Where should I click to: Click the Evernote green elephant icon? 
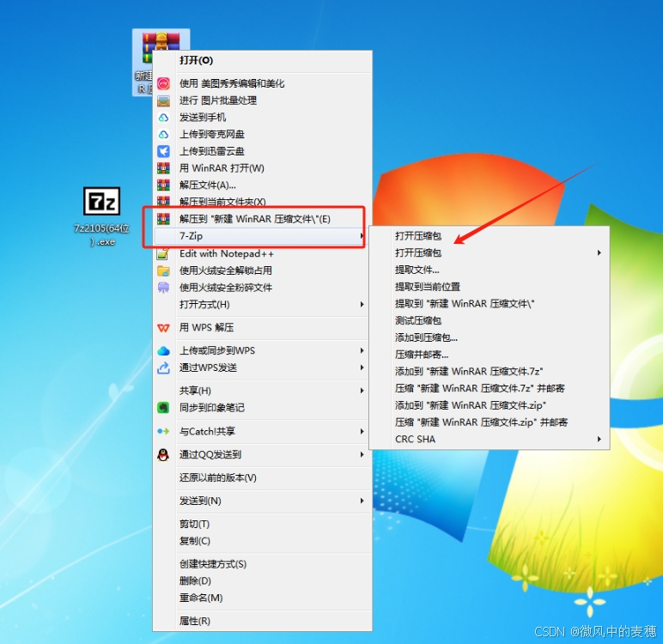[x=164, y=408]
